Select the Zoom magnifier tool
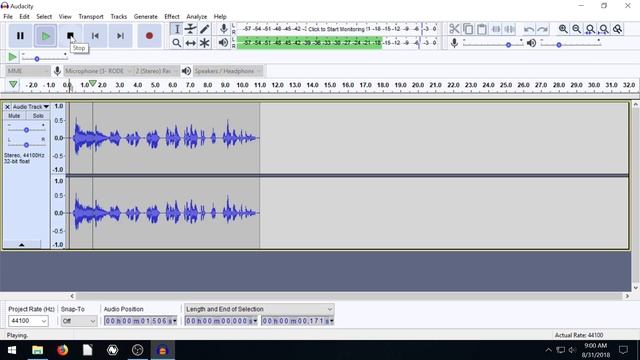This screenshot has height=360, width=640. (x=177, y=43)
